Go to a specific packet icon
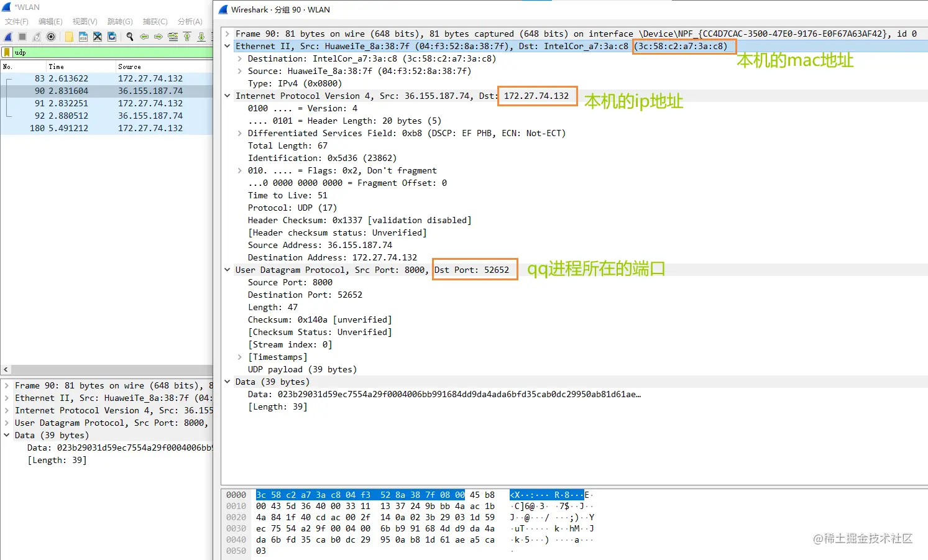The image size is (928, 560). [x=173, y=37]
